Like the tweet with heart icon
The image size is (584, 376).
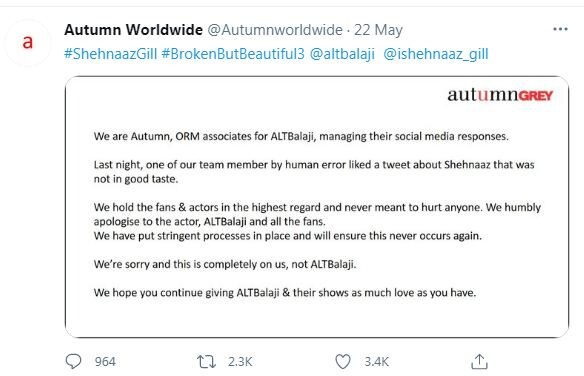(343, 361)
